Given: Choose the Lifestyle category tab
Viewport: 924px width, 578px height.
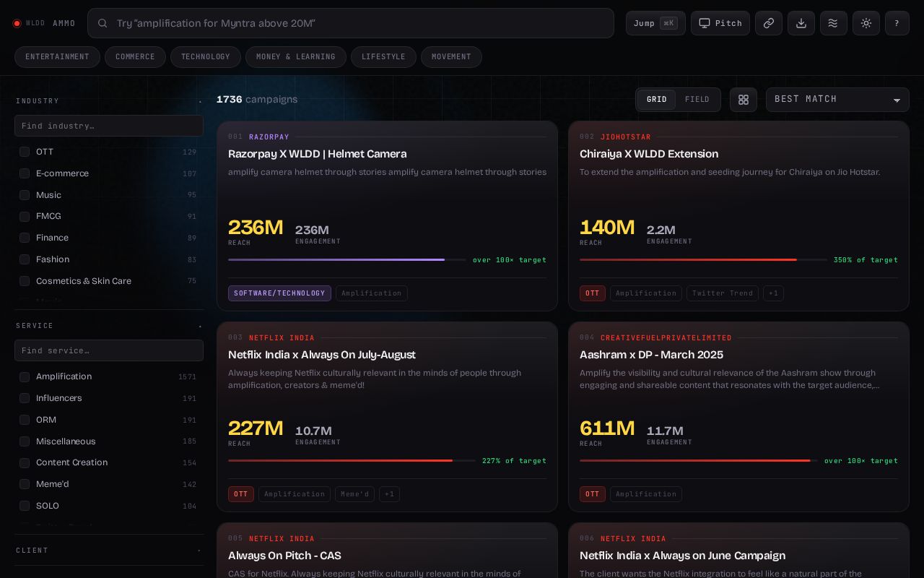Looking at the screenshot, I should coord(383,57).
